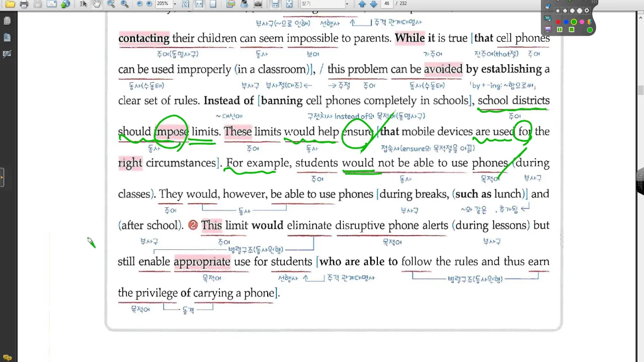Click the palette icon left of the red swatch

(x=548, y=19)
